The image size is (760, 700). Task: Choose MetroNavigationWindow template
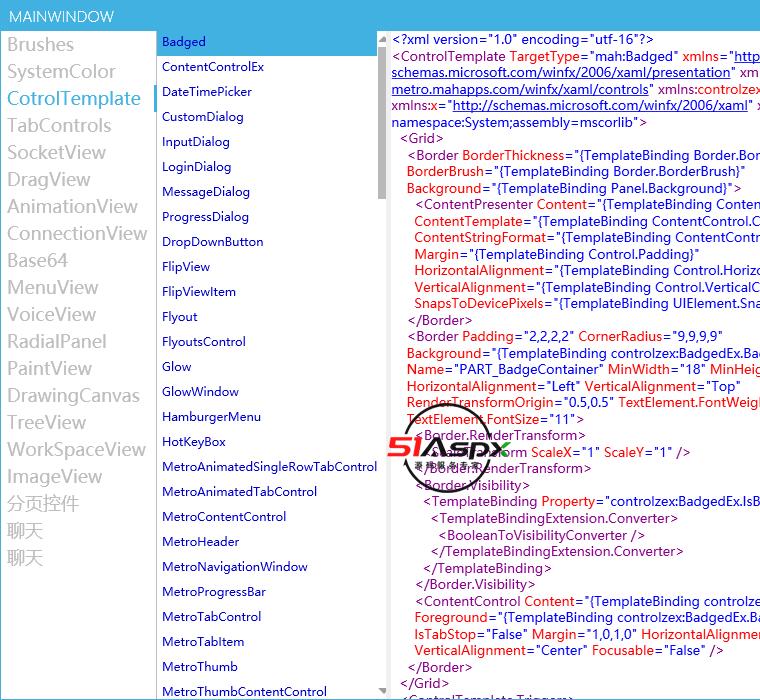click(267, 567)
